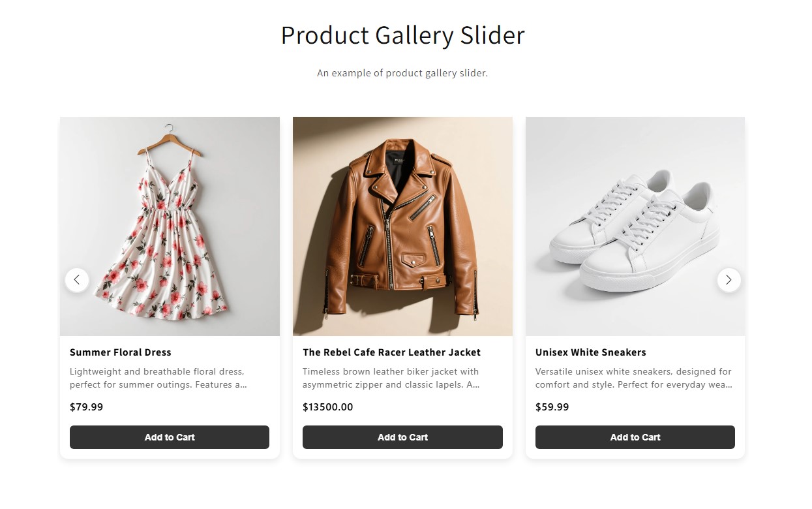Open the Unisex White Sneakers title link

591,352
